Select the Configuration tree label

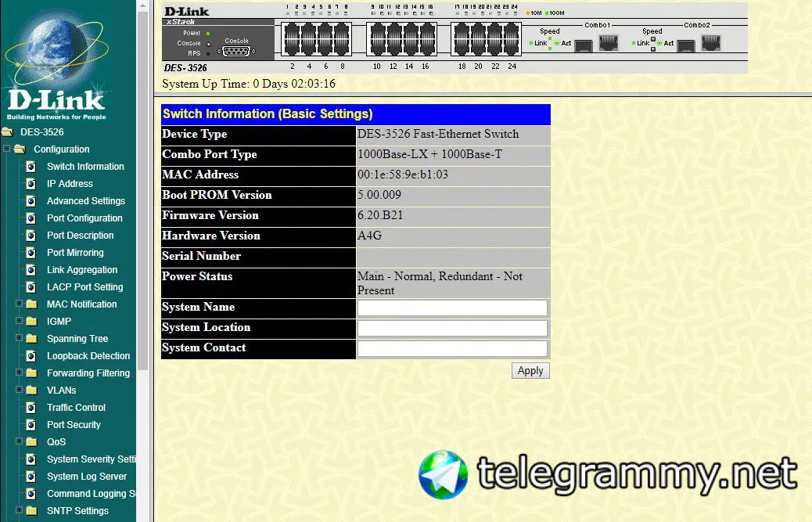tap(62, 149)
